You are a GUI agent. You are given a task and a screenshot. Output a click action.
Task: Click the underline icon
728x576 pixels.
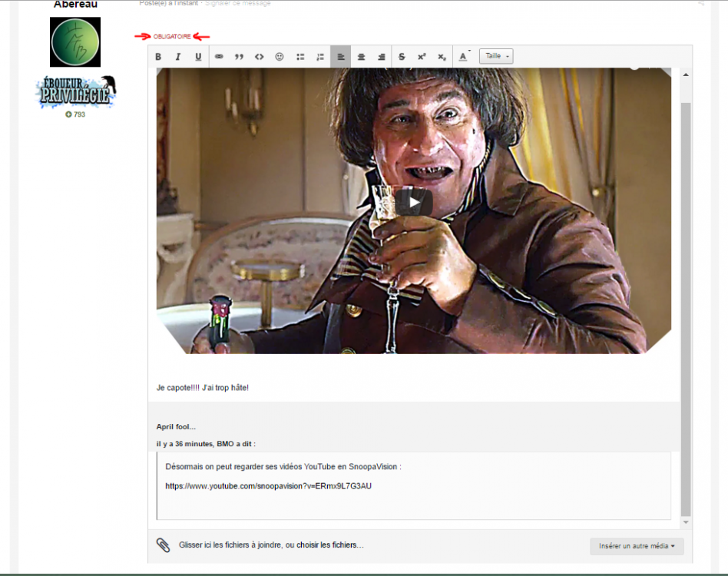[x=198, y=56]
